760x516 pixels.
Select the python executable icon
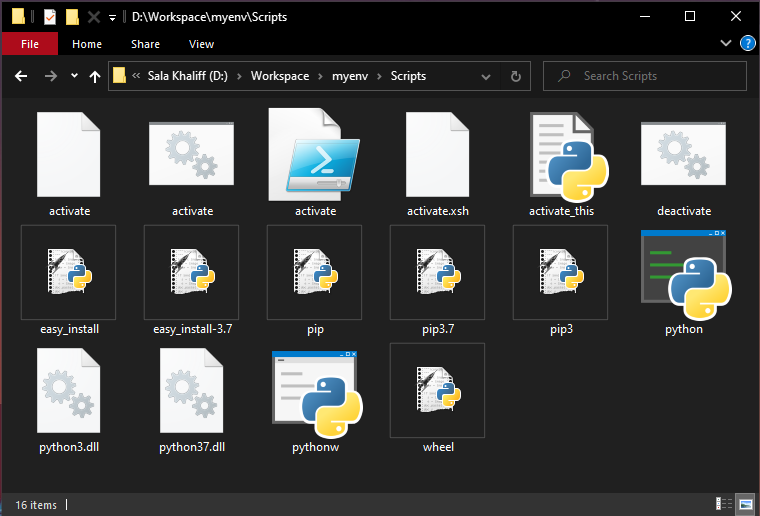pyautogui.click(x=686, y=275)
